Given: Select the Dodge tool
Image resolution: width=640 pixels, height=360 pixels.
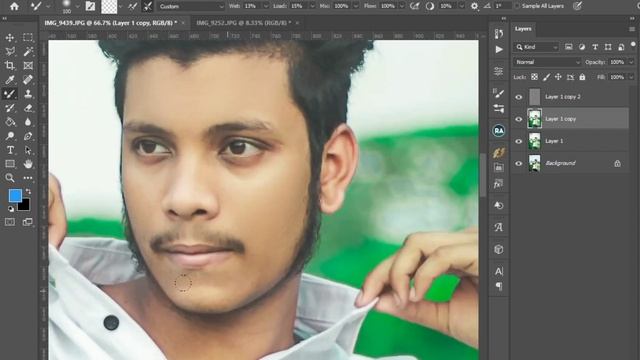Looking at the screenshot, I should (10, 136).
